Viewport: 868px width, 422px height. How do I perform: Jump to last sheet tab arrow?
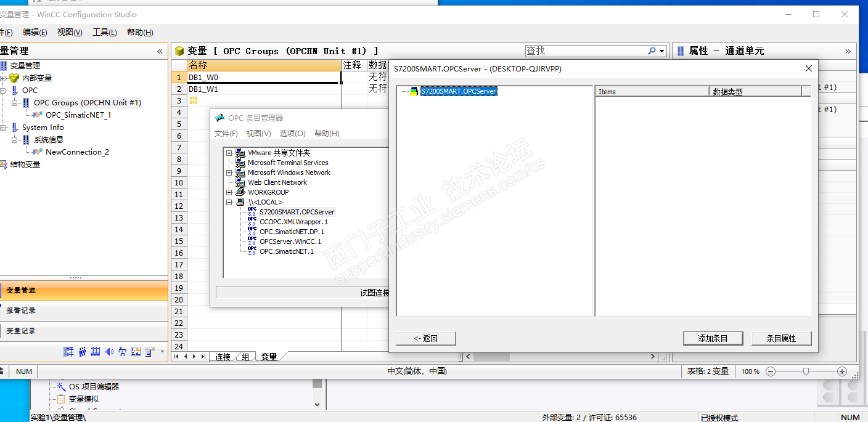[x=203, y=356]
